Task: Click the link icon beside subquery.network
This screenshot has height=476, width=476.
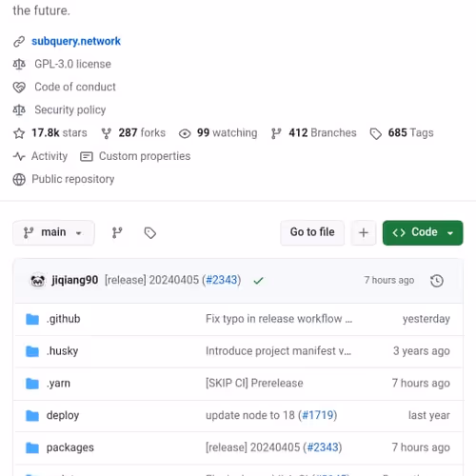Action: [x=19, y=42]
